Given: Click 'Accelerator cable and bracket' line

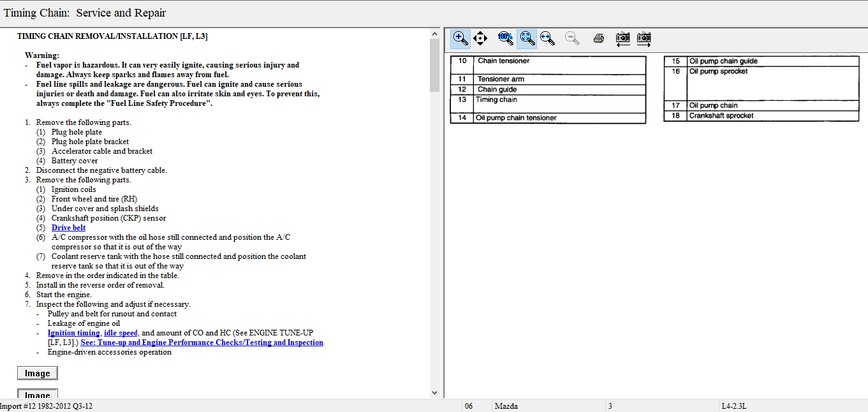Looking at the screenshot, I should tap(102, 151).
